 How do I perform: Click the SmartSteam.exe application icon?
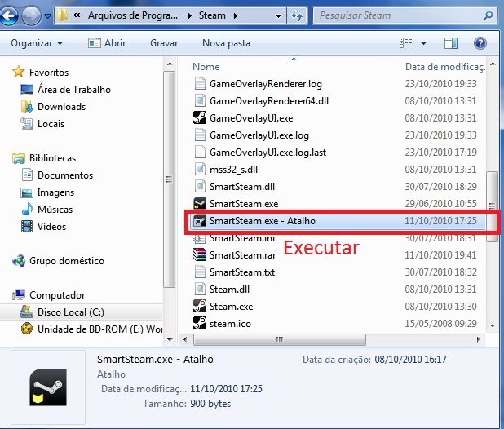(x=200, y=204)
